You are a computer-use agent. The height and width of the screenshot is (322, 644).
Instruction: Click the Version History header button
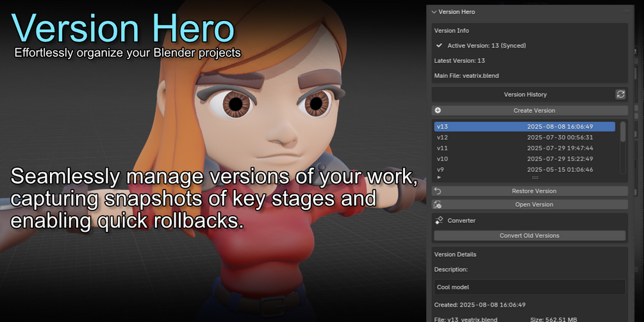(x=525, y=94)
